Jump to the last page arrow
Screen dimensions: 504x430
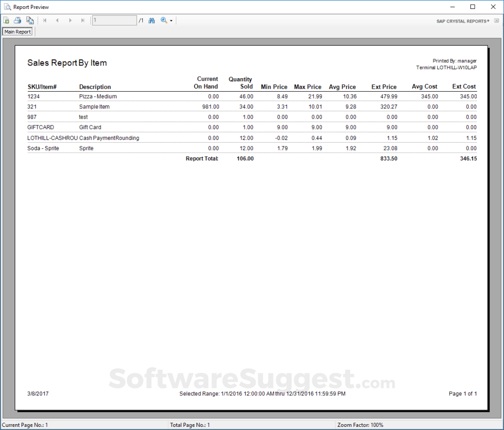tap(83, 20)
